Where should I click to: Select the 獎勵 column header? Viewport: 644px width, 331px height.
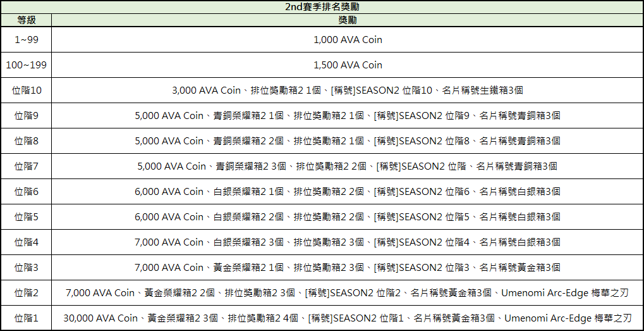(x=348, y=20)
